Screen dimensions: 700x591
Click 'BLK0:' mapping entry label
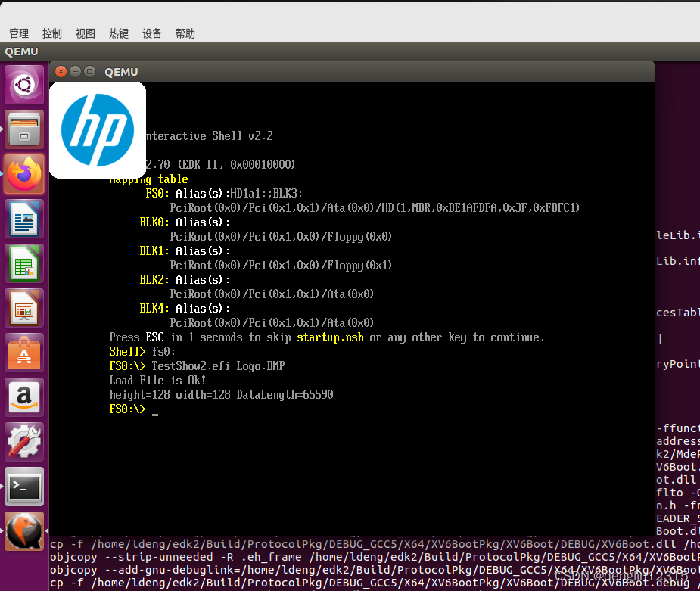pos(154,222)
